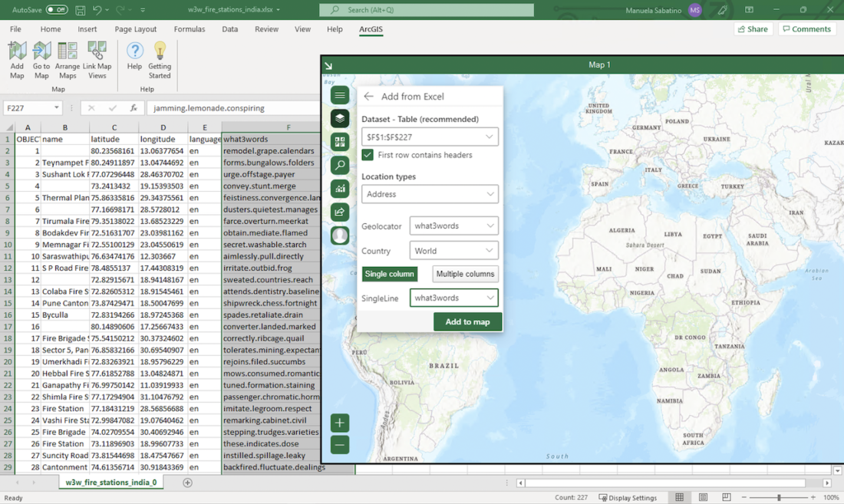
Task: Click the zoom out minus in status bar
Action: (744, 498)
